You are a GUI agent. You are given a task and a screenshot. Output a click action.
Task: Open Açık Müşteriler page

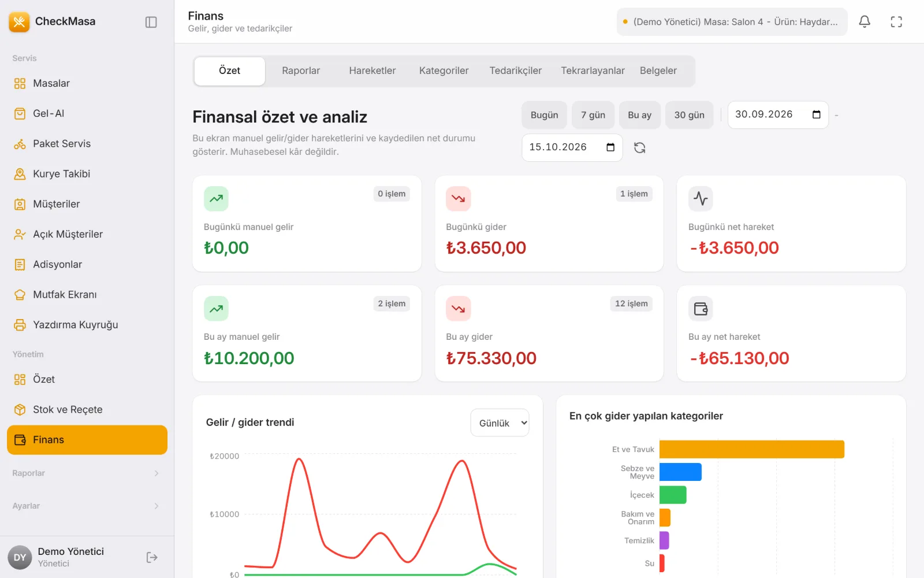[x=87, y=234]
